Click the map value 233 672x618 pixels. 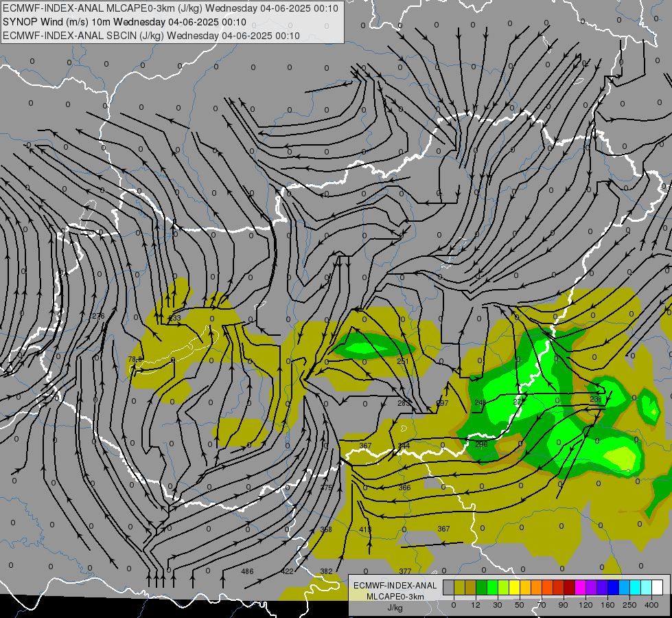pos(175,318)
